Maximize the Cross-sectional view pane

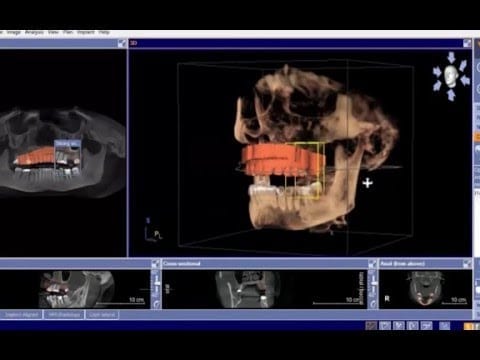tap(373, 264)
